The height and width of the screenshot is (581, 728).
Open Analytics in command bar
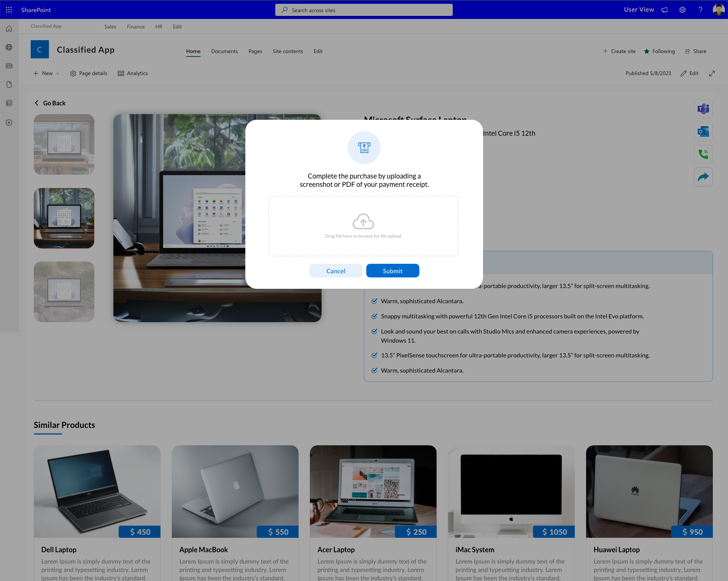[x=133, y=74]
